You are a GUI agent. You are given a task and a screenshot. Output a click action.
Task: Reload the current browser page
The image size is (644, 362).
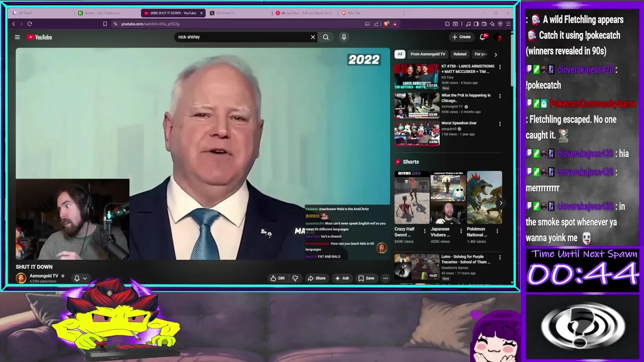[x=30, y=24]
